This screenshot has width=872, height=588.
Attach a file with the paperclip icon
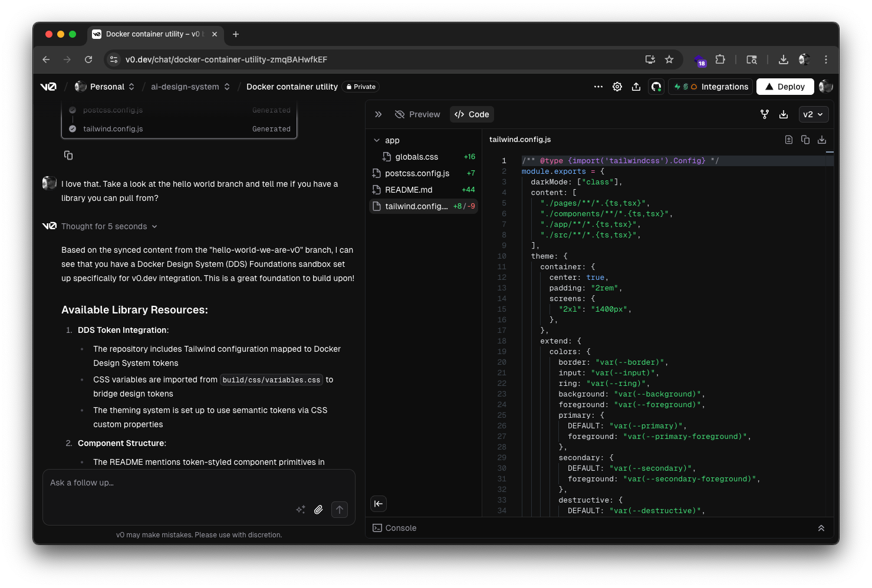click(x=318, y=509)
